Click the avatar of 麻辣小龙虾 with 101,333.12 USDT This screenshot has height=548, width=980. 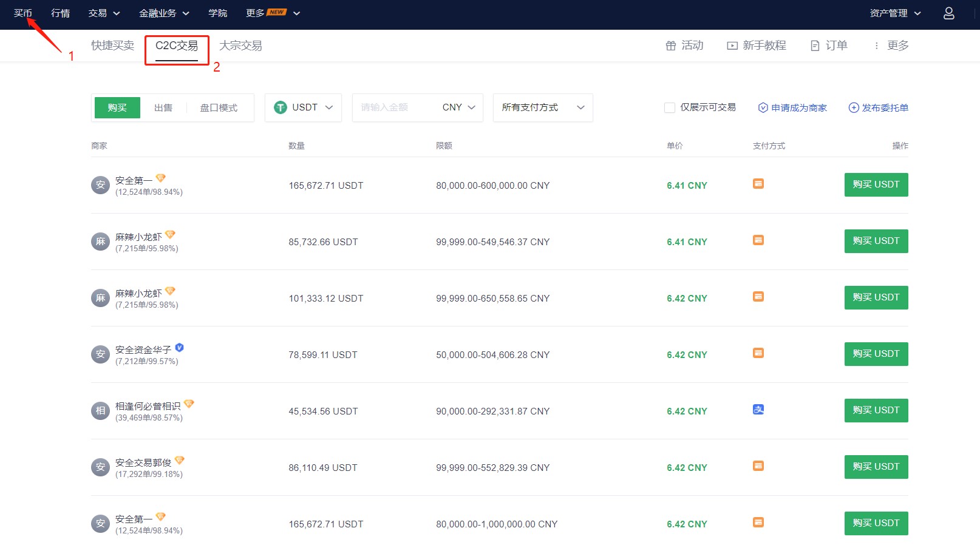100,298
